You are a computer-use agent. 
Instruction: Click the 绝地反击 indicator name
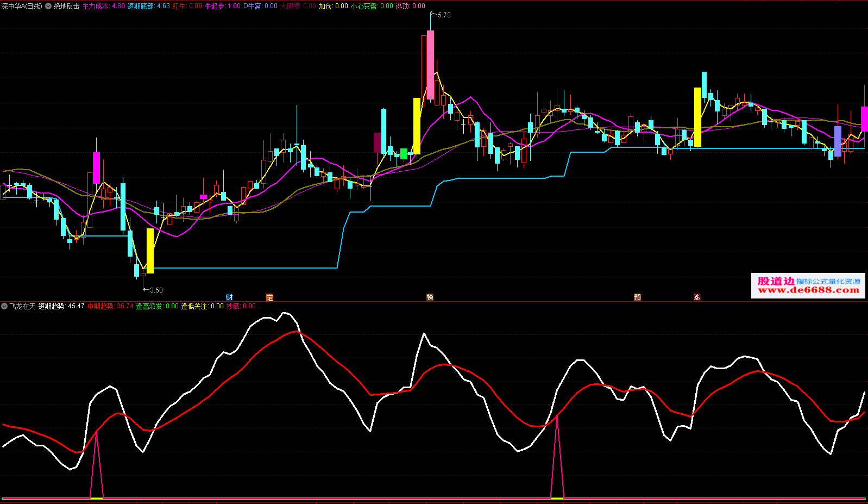click(x=66, y=6)
